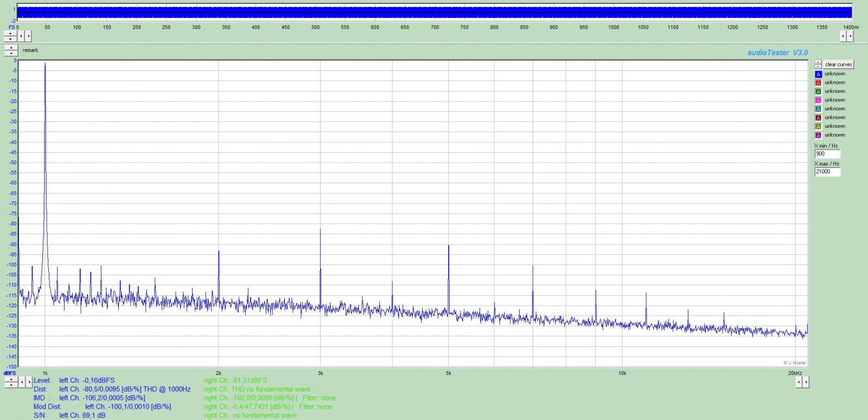Click the teal curve A marker
Screen dimensions: 868x420
click(818, 109)
